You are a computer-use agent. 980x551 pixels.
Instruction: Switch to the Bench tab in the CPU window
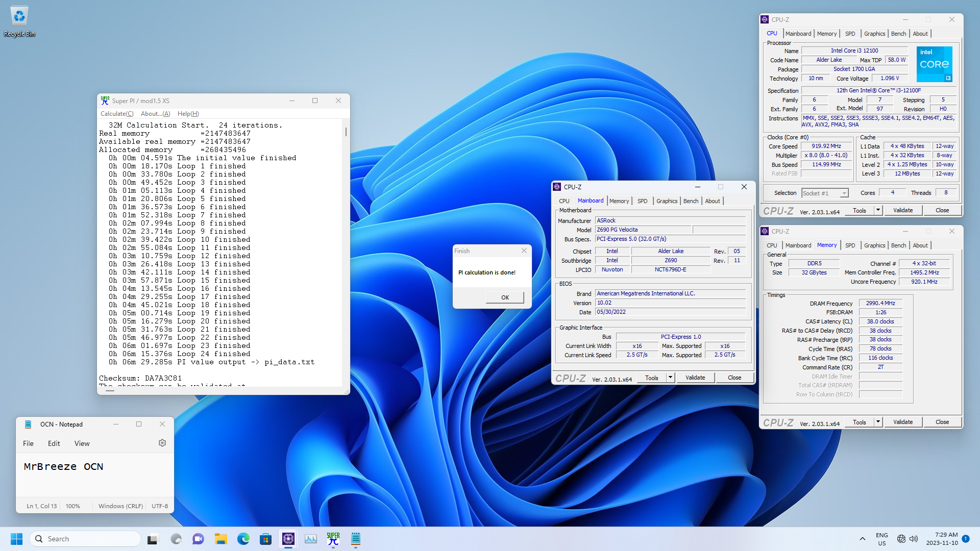pos(898,34)
